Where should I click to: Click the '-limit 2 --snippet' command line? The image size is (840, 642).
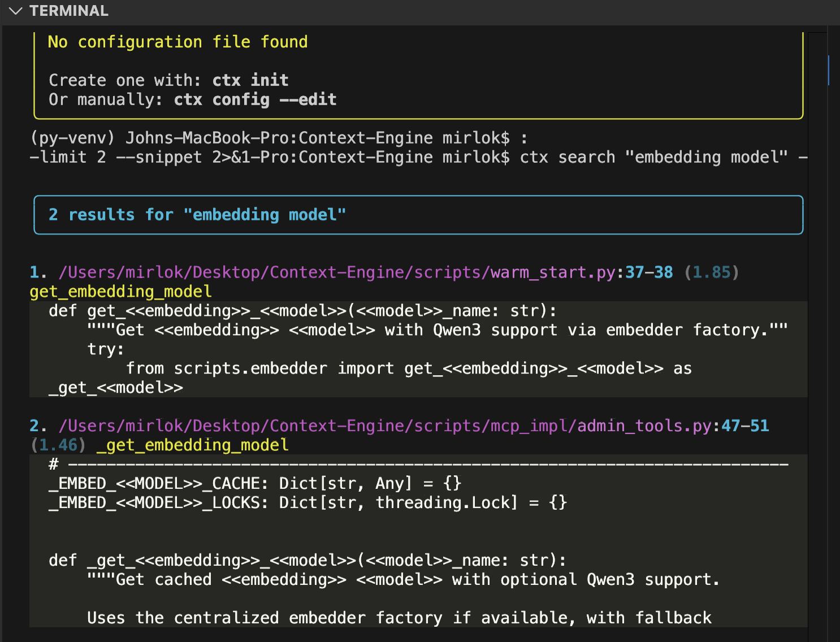(x=418, y=157)
